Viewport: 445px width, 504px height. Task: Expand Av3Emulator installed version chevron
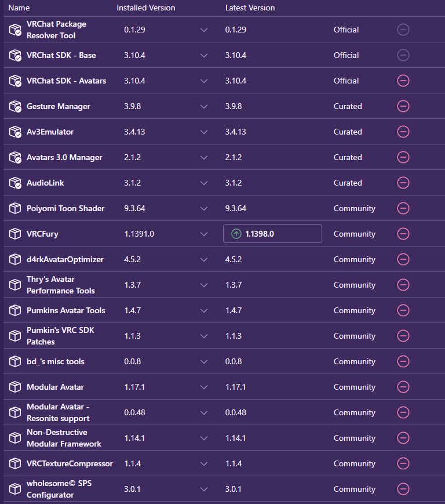coord(203,132)
